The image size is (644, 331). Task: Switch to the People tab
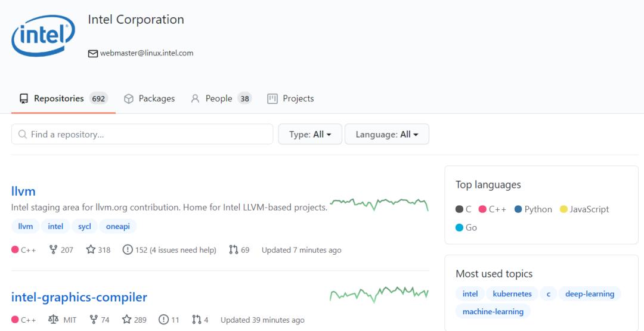(221, 98)
